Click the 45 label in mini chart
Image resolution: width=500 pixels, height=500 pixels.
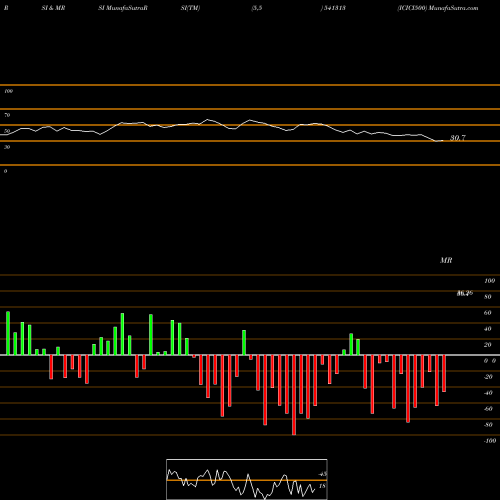(322, 474)
